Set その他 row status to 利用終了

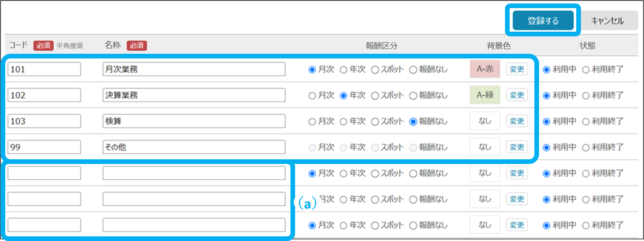coord(586,148)
